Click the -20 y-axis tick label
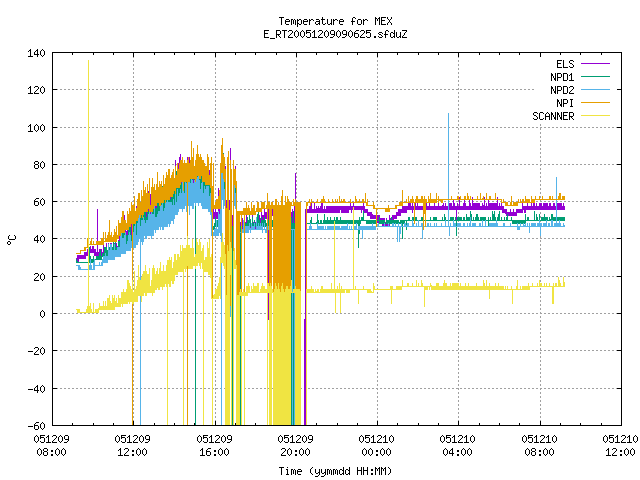The height and width of the screenshot is (480, 640). click(36, 351)
